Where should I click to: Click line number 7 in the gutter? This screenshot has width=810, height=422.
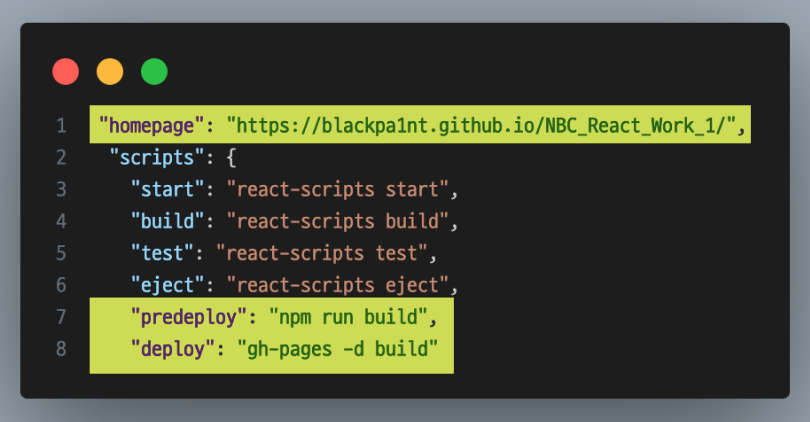click(x=61, y=317)
